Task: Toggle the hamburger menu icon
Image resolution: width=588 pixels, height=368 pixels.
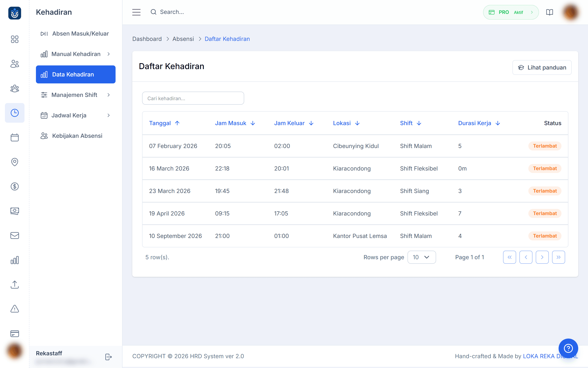Action: pos(136,12)
